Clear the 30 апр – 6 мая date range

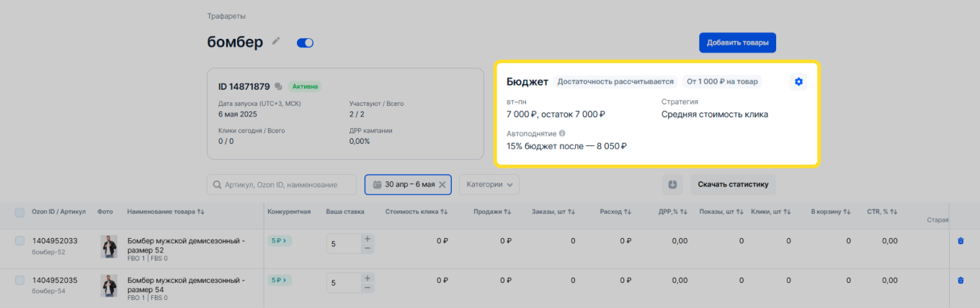442,184
